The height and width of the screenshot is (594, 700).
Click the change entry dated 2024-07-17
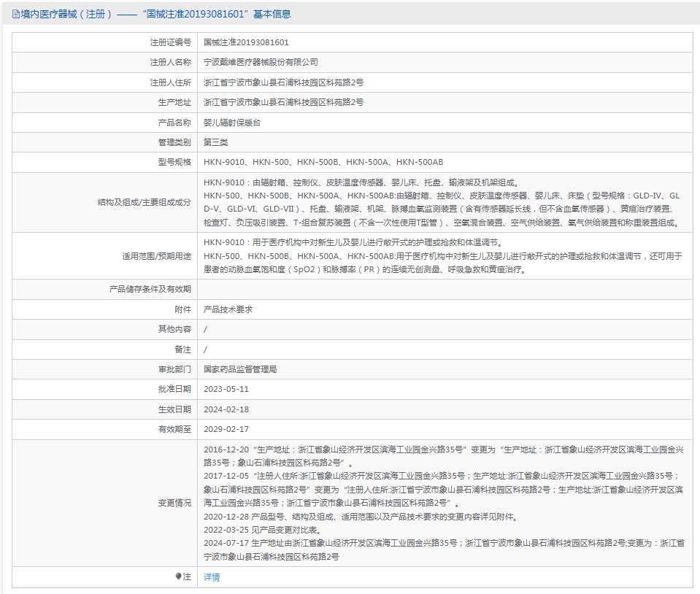tap(445, 549)
